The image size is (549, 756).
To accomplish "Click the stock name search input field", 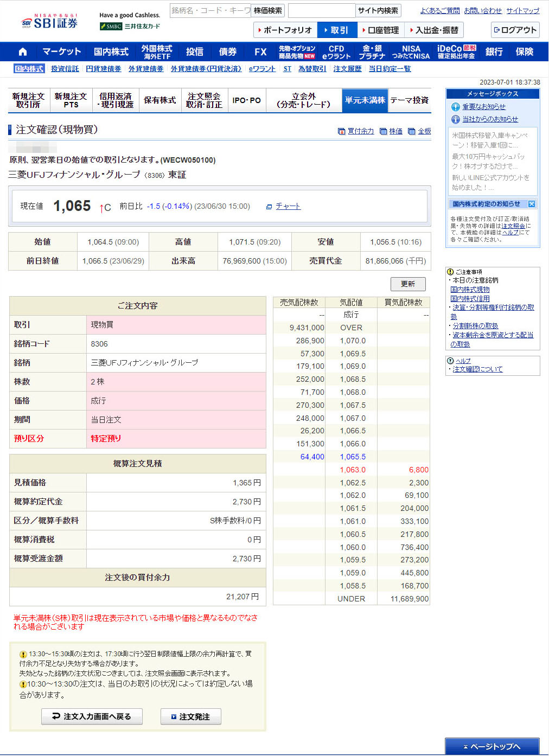I will pos(210,10).
